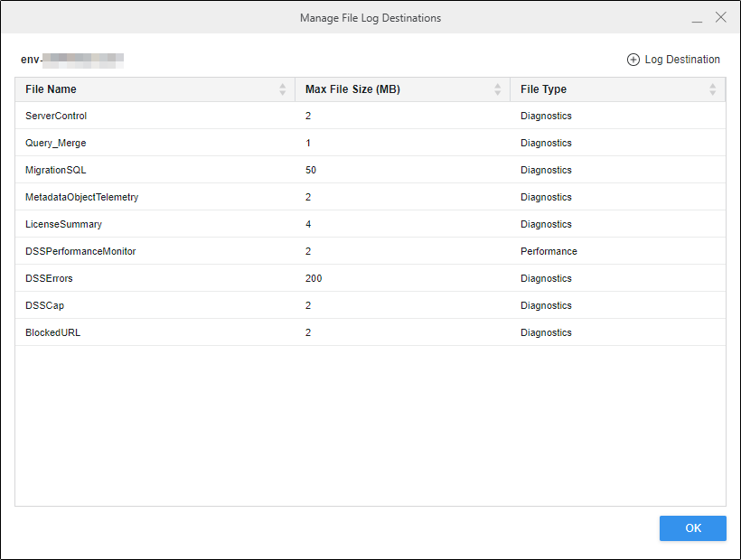Screen dimensions: 741x560
Task: Minimize the Manage File Log Destinations dialog
Action: coord(697,18)
